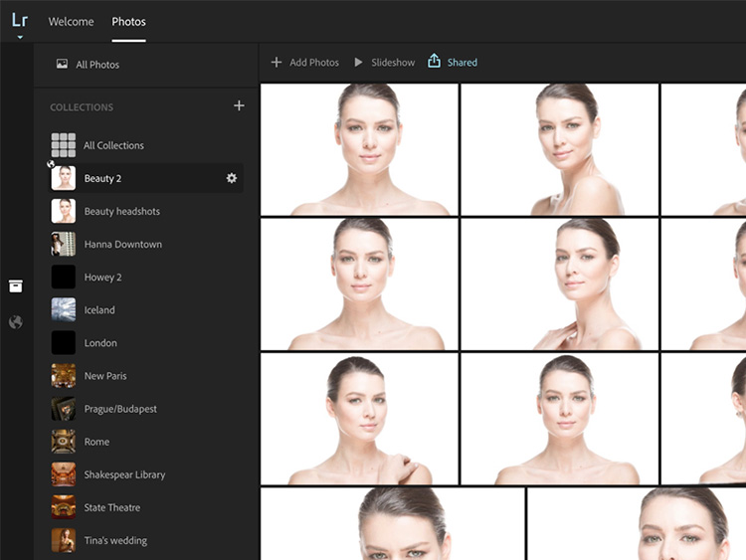Viewport: 746px width, 560px height.
Task: Click the Shared link text
Action: pyautogui.click(x=462, y=63)
